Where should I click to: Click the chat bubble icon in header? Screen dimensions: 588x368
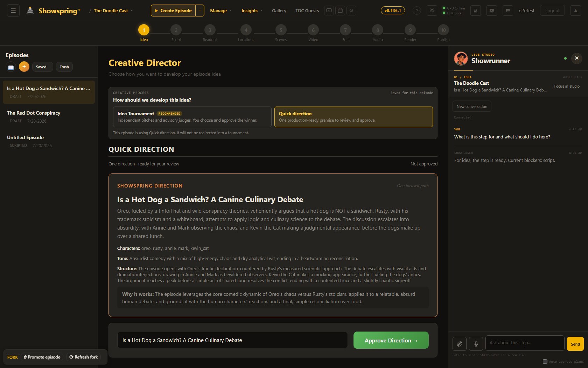[507, 11]
